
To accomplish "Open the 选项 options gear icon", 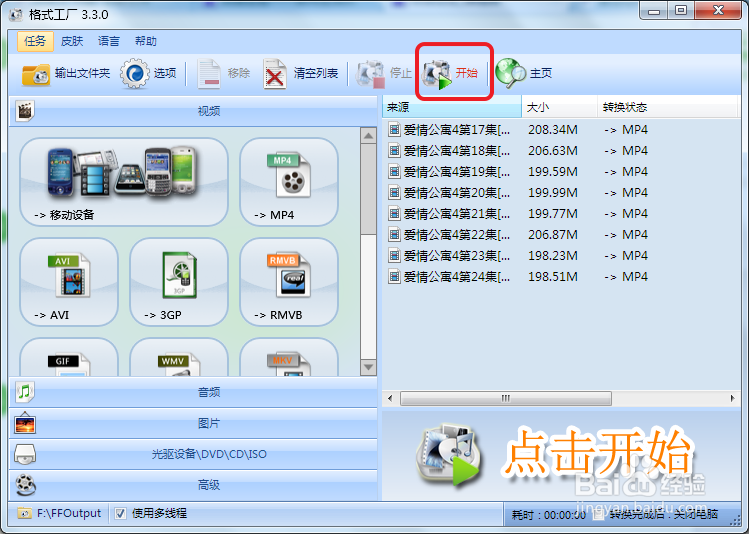I will (x=134, y=74).
